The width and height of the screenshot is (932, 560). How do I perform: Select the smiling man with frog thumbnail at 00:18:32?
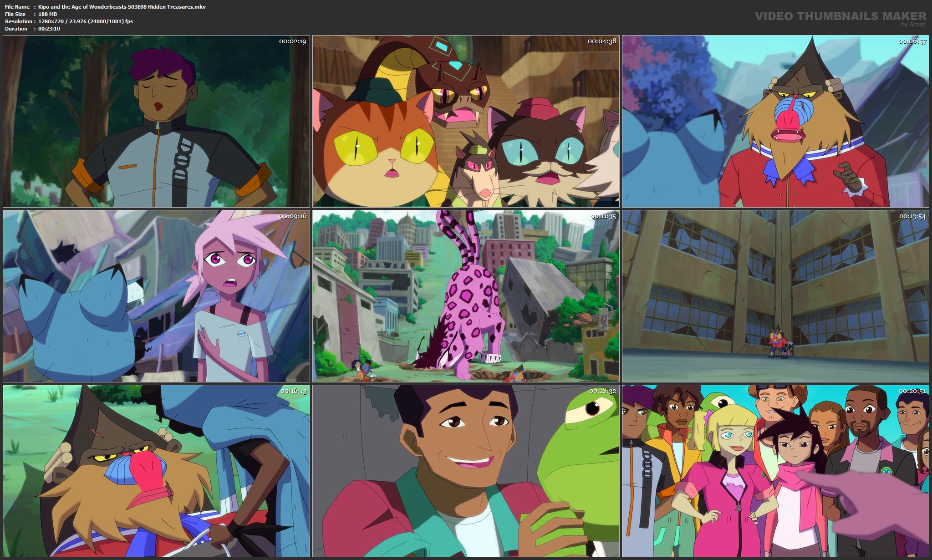click(466, 471)
